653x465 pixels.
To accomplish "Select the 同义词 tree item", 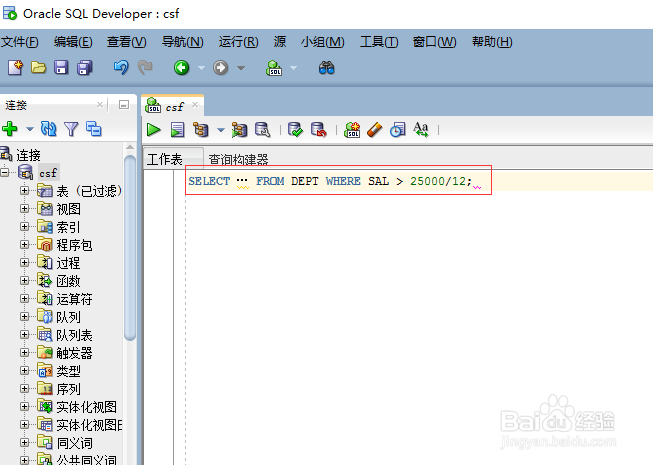I will [x=75, y=443].
